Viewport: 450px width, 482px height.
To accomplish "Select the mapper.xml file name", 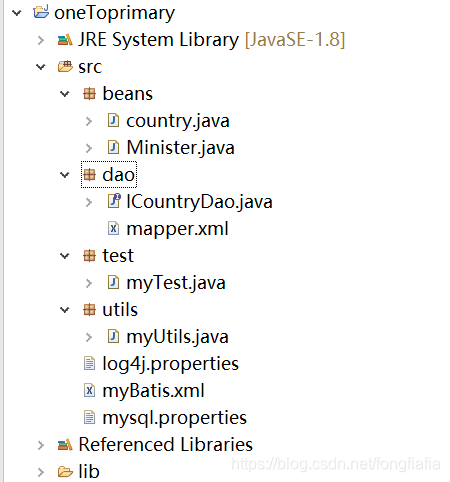I will (x=177, y=229).
